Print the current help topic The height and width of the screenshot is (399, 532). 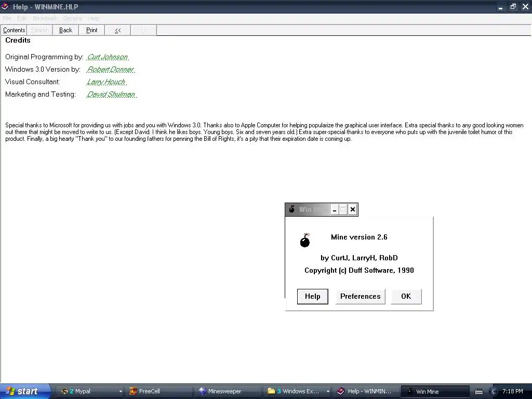pos(91,30)
